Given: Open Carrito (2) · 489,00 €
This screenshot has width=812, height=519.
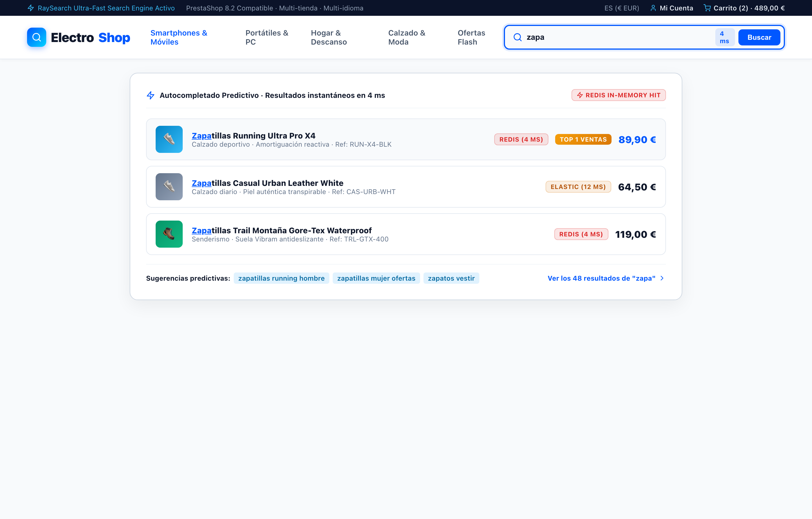Looking at the screenshot, I should pos(744,8).
